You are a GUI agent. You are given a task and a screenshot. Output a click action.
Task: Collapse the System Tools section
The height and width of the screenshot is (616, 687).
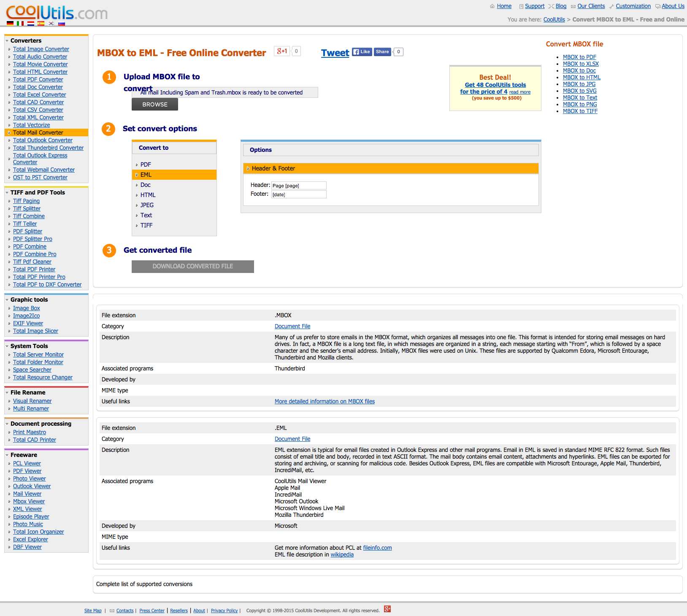7,346
